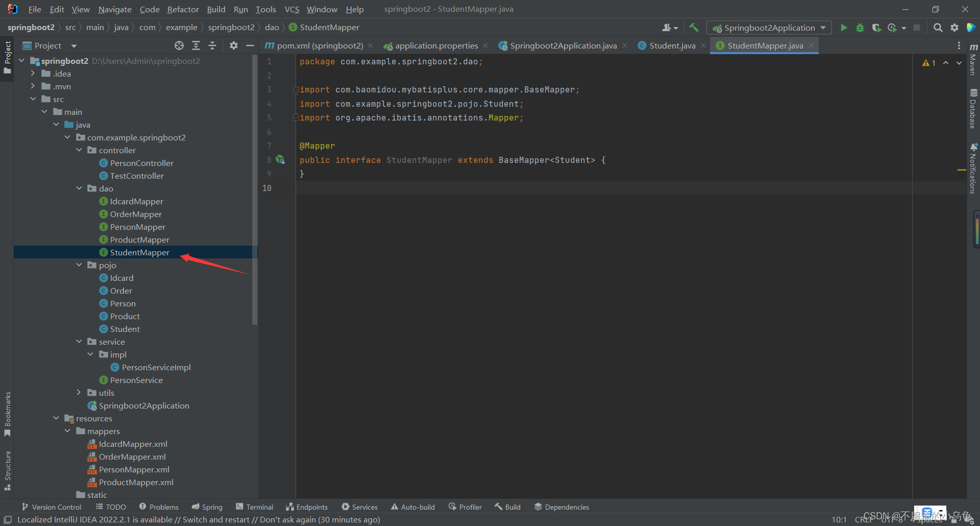Open the Dependencies tool window

[561, 507]
